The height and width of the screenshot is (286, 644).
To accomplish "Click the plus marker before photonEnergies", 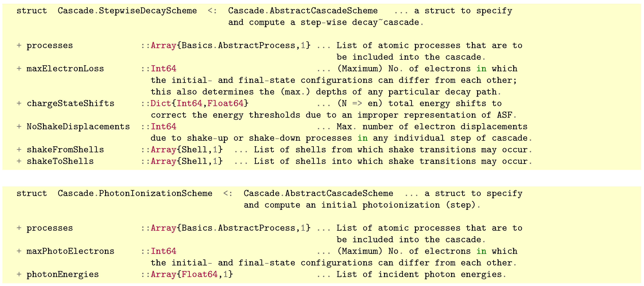I will [19, 274].
